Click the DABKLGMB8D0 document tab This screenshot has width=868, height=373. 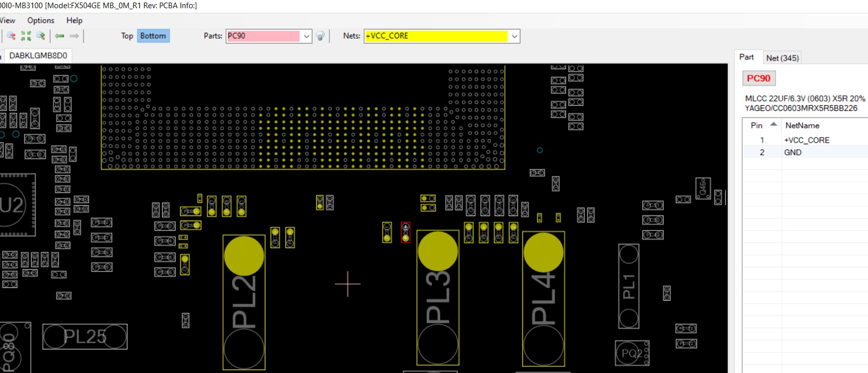(x=38, y=55)
